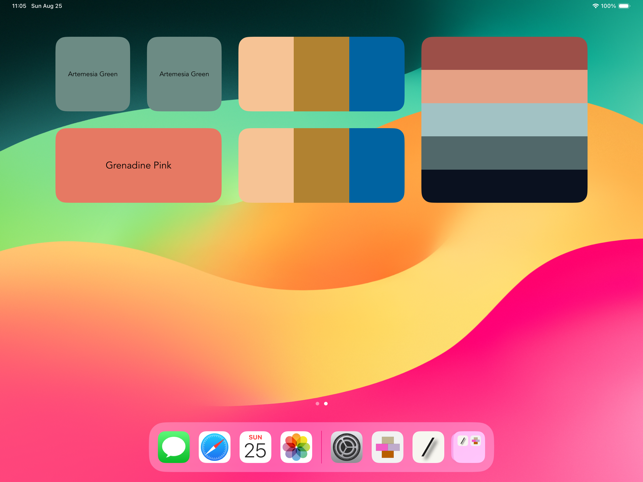Tap the peach stripe in lower three-color widget
Screen dimensions: 643x482
(x=266, y=165)
